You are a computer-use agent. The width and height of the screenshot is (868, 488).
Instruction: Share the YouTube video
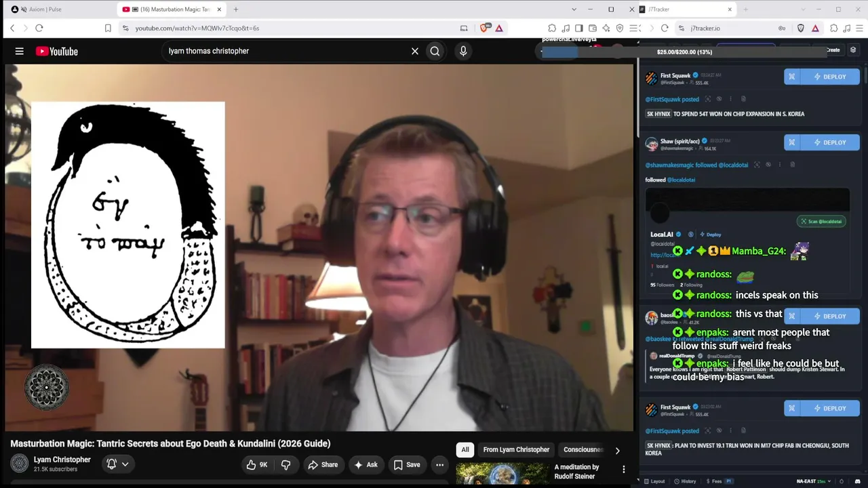323,465
